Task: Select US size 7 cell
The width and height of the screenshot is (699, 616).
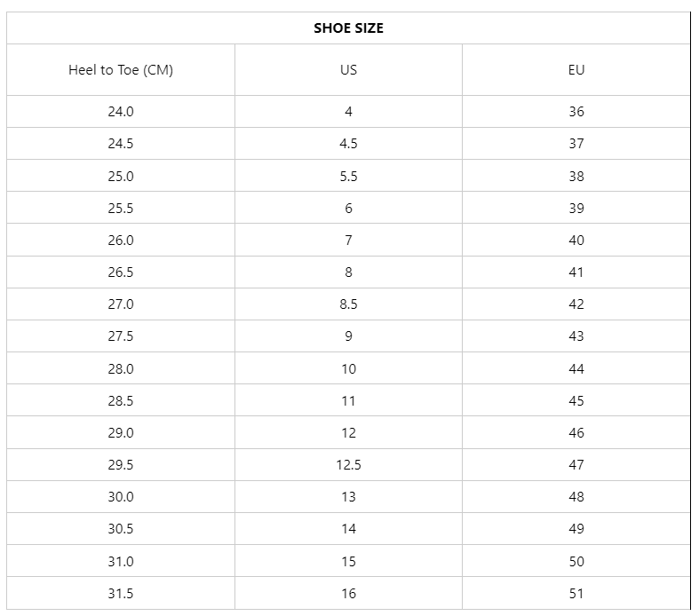Action: pyautogui.click(x=348, y=241)
